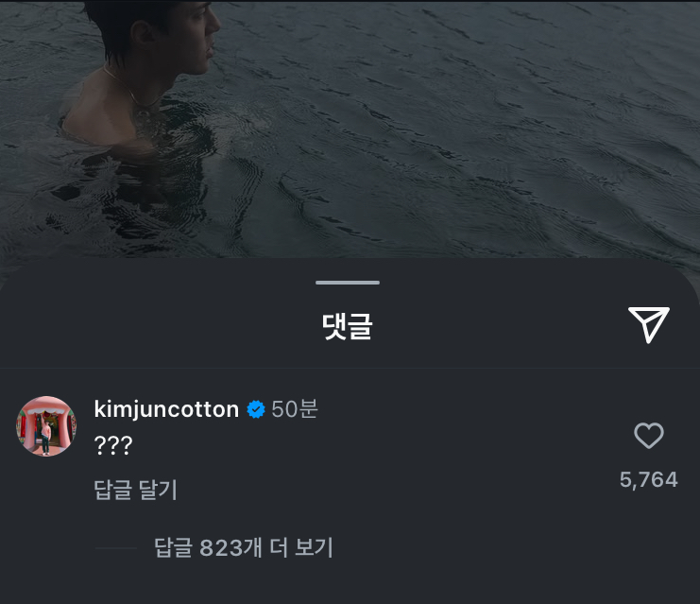The image size is (700, 604).
Task: View who liked via the 5,764 count
Action: [x=649, y=480]
